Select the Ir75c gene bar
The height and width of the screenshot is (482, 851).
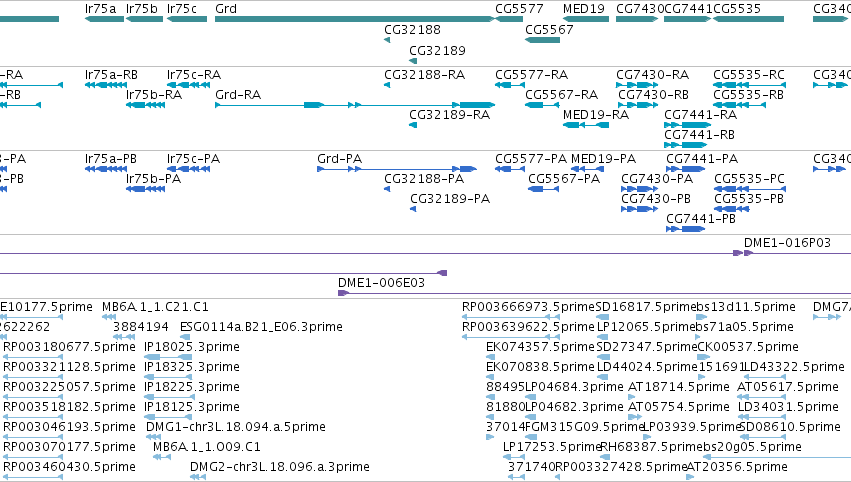coord(187,19)
